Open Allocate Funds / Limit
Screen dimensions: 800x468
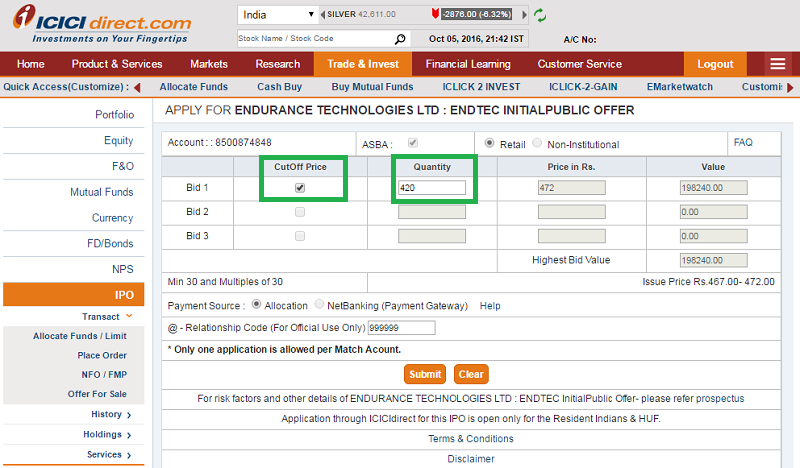click(x=80, y=336)
